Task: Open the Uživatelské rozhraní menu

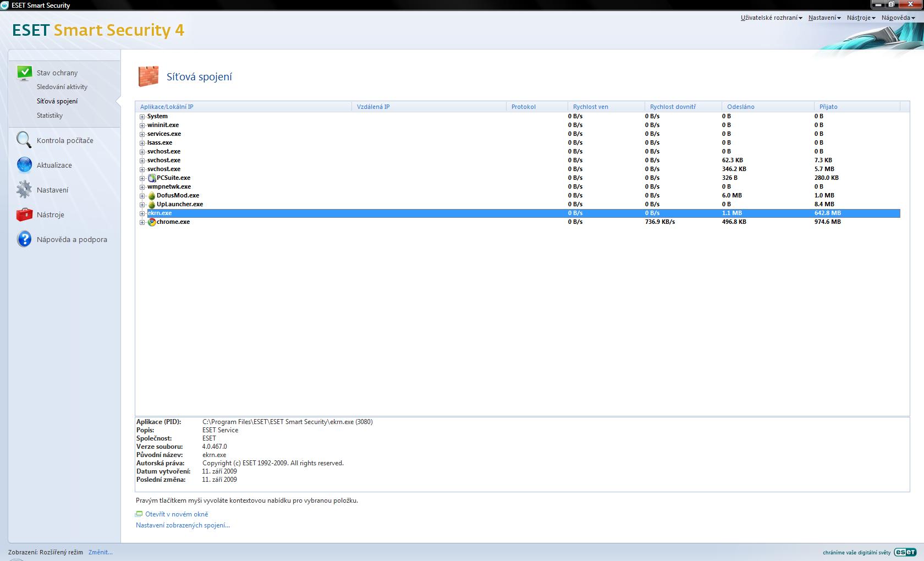Action: (771, 18)
